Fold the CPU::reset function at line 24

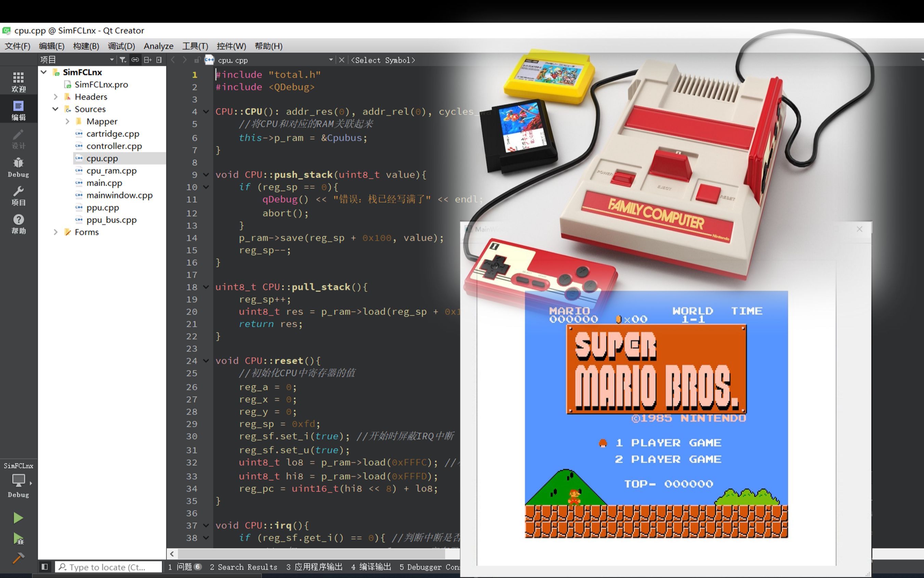pos(206,361)
